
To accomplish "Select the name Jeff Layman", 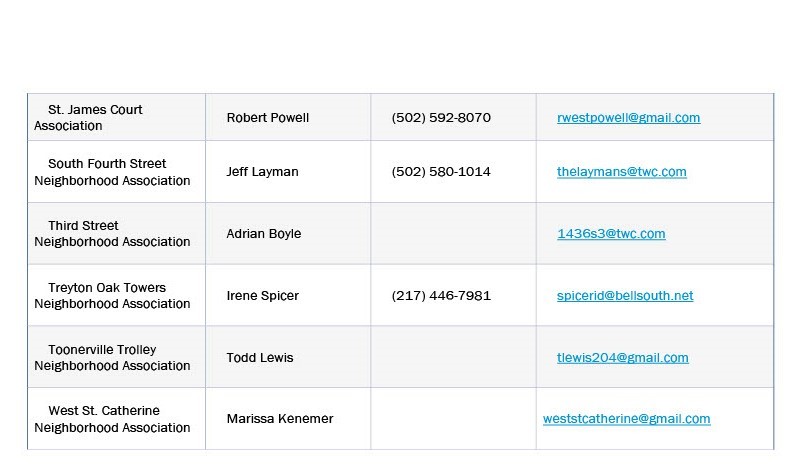I will click(x=263, y=172).
